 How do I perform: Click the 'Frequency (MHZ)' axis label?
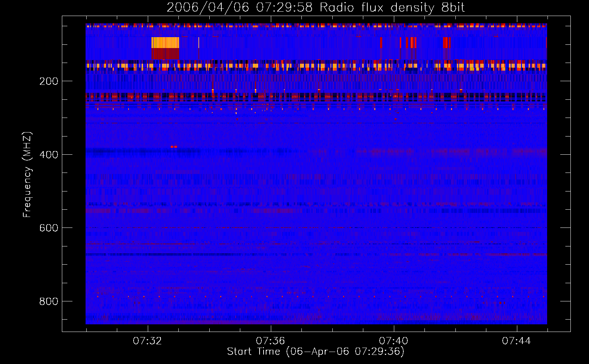[x=27, y=175]
